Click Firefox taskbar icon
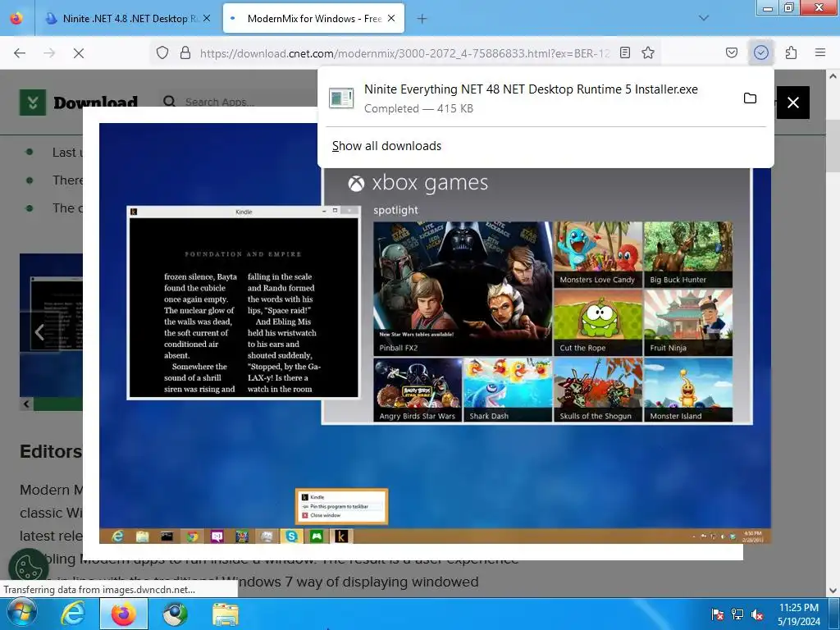The height and width of the screenshot is (630, 840). coord(123,614)
